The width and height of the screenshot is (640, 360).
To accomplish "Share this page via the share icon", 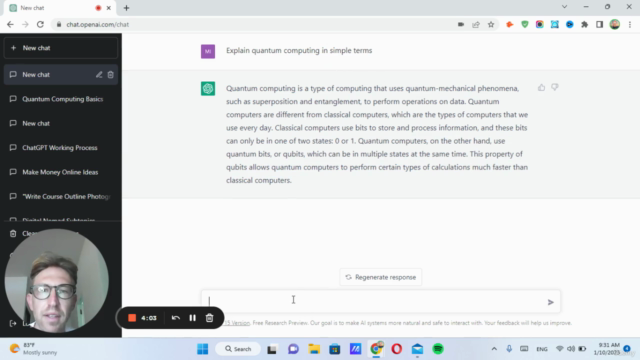I will click(x=476, y=24).
